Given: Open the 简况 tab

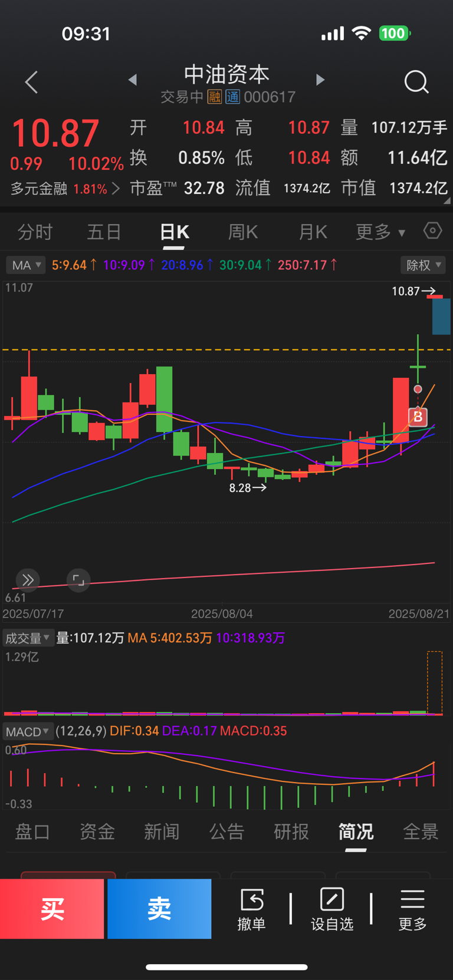Looking at the screenshot, I should pyautogui.click(x=356, y=831).
